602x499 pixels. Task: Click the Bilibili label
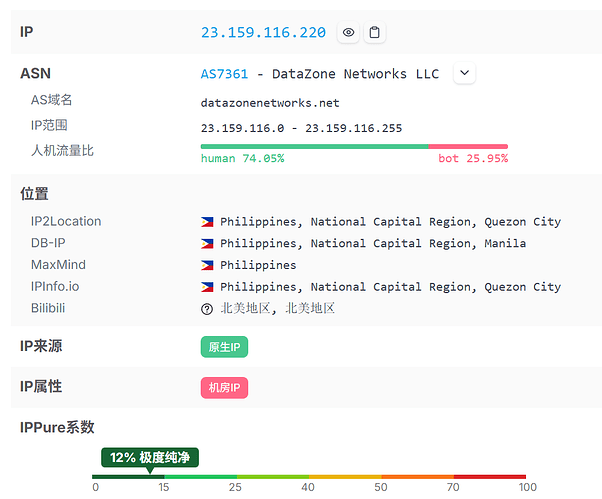click(x=48, y=308)
